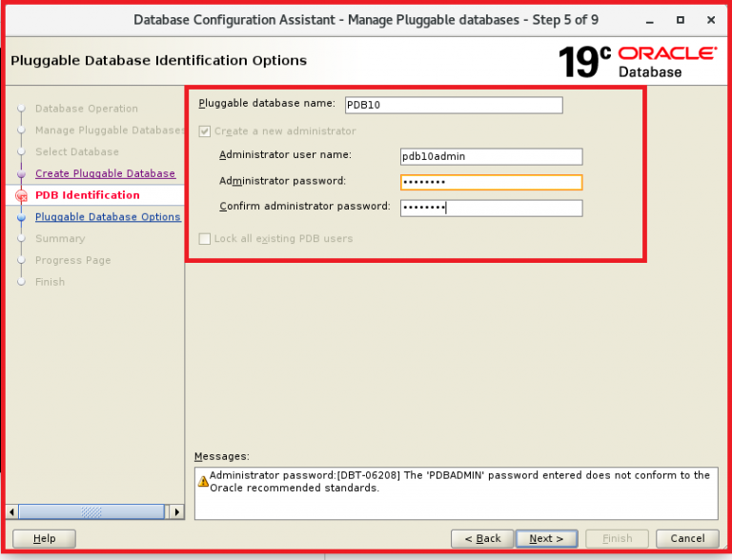Click the Pluggable Database Options step bullet
This screenshot has height=560, width=732.
click(x=21, y=217)
